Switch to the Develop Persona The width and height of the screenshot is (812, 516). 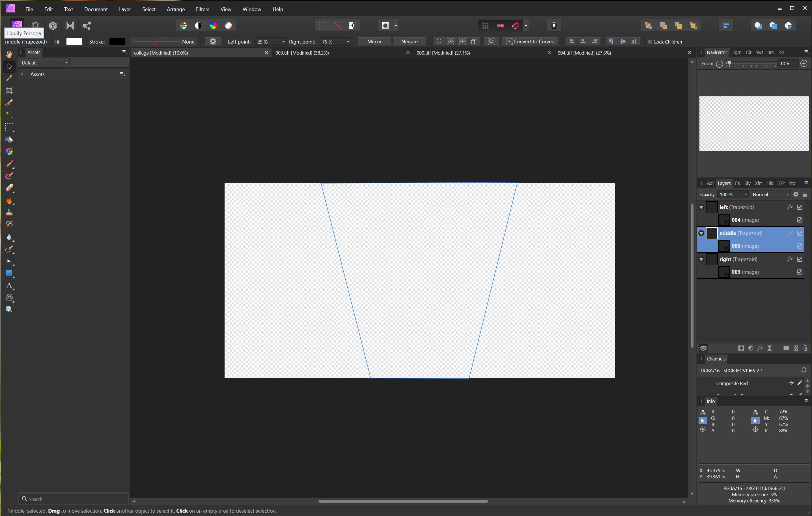[x=53, y=26]
